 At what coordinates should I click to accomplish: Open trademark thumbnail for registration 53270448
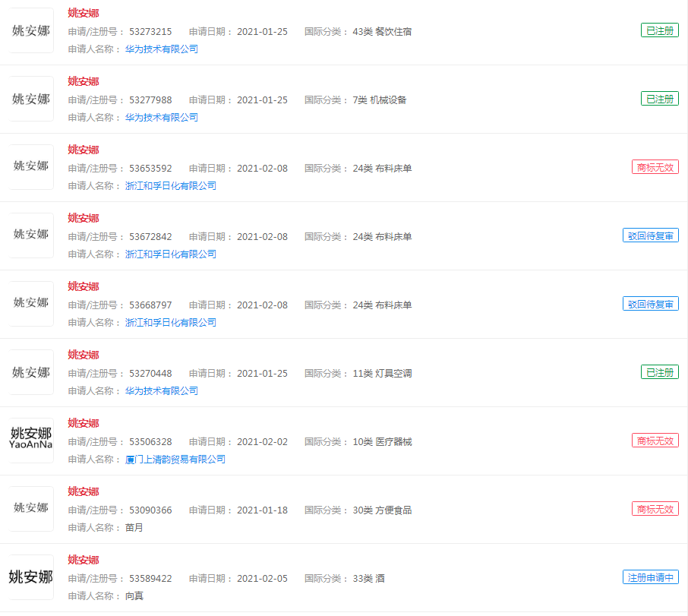click(31, 372)
